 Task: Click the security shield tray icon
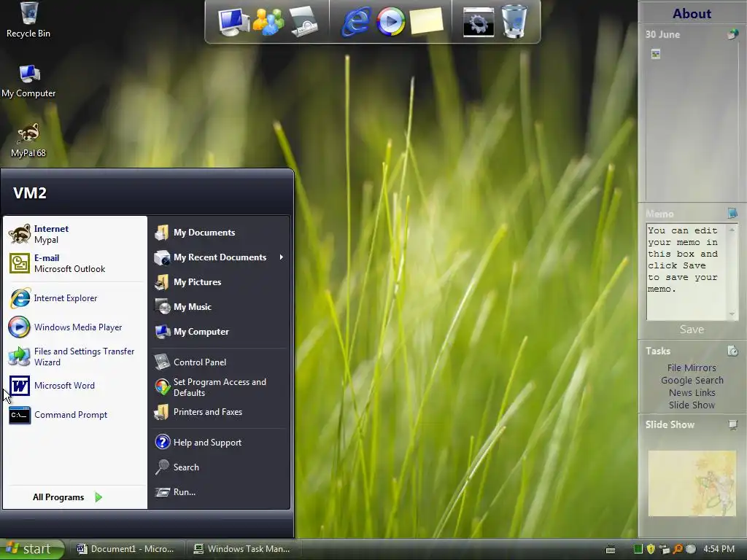(651, 549)
